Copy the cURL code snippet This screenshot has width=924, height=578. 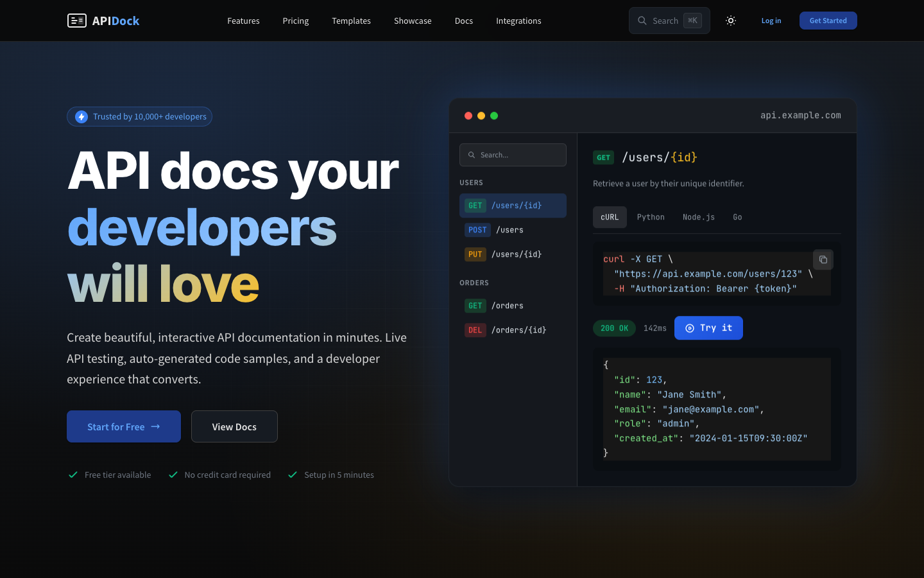823,259
